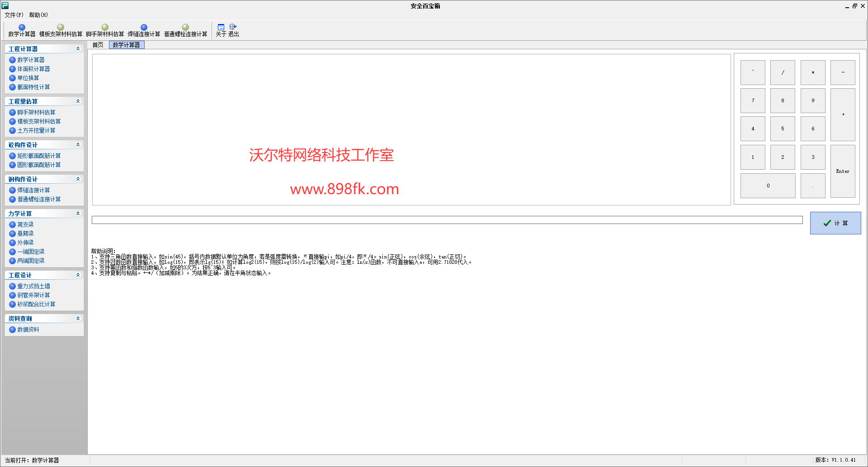The height and width of the screenshot is (467, 868).
Task: Open 体面积计算器 in sidebar
Action: pos(33,69)
